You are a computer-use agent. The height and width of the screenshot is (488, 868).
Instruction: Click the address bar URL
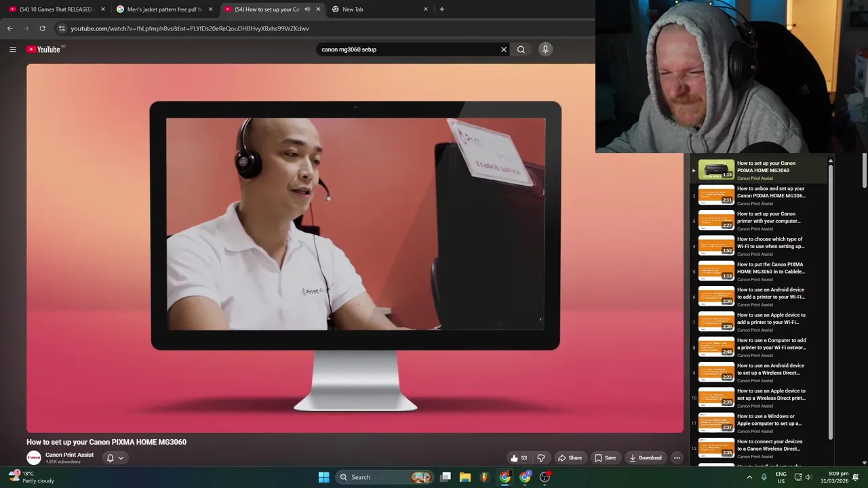click(190, 28)
